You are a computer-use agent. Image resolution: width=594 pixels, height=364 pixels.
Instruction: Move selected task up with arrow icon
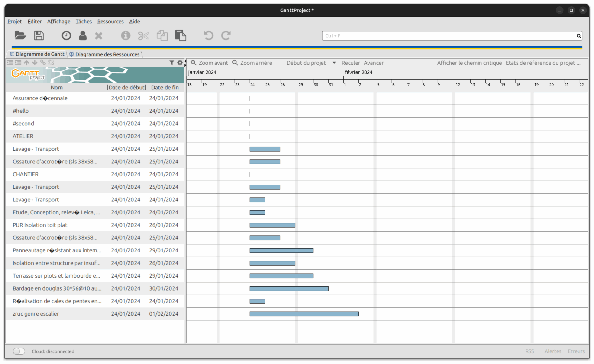tap(26, 62)
